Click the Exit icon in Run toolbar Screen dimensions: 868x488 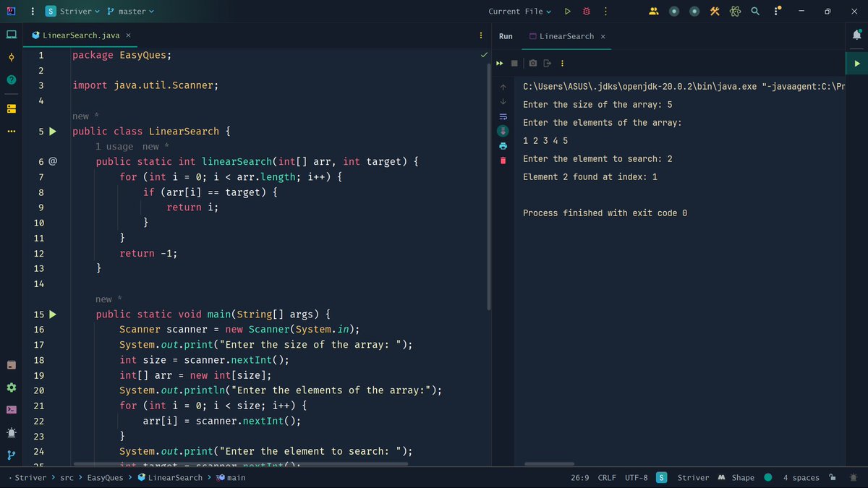pyautogui.click(x=547, y=63)
